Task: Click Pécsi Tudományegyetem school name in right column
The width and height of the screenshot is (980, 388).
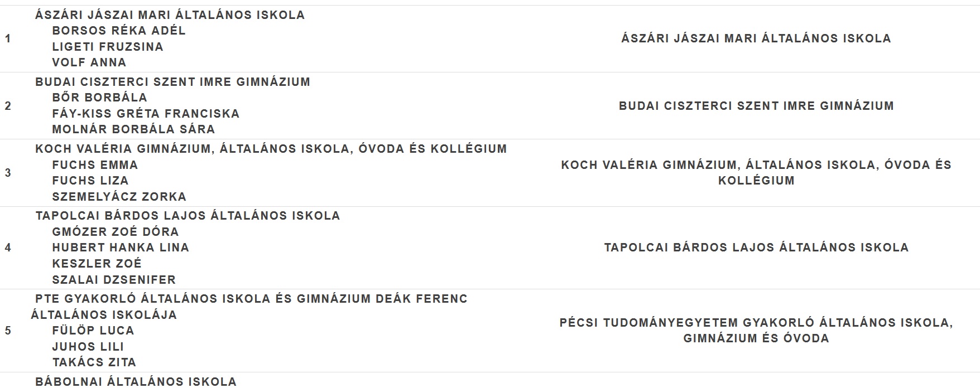Action: (757, 331)
